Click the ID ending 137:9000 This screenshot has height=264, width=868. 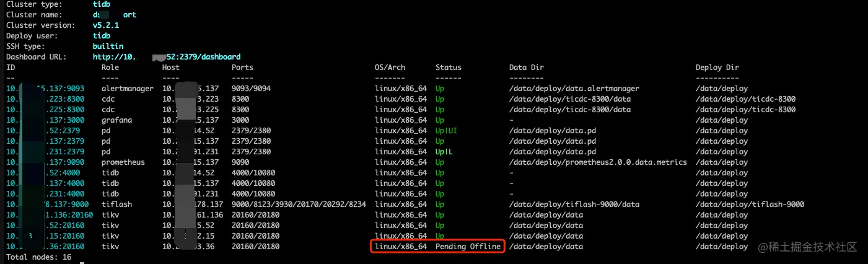point(47,205)
